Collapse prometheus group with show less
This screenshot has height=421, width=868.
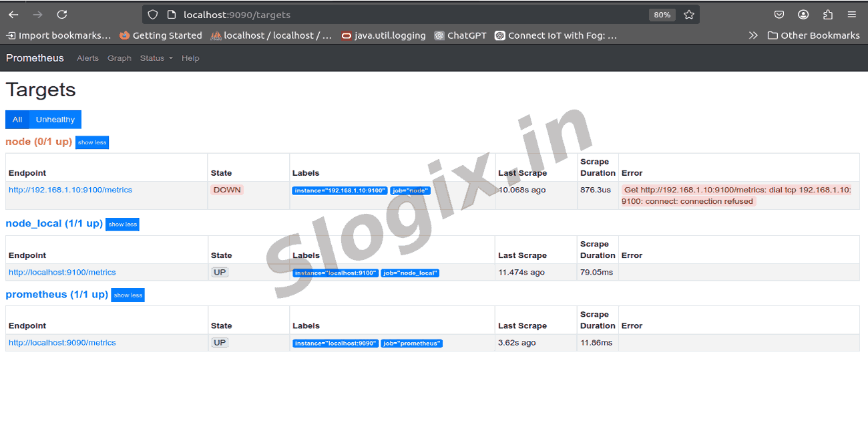(128, 295)
